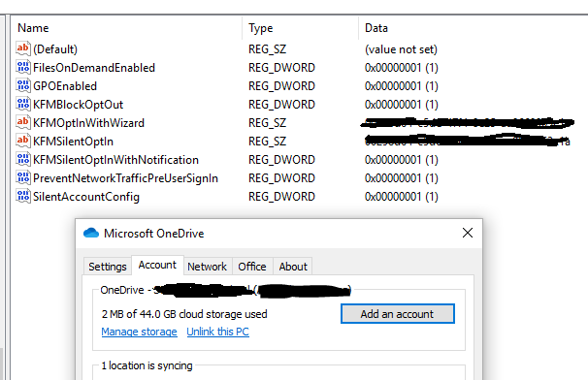588x380 pixels.
Task: Select the (Default) value name
Action: point(55,49)
